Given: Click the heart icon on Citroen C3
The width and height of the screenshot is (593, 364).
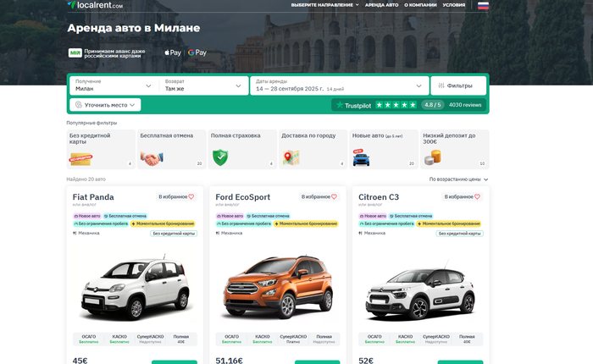Looking at the screenshot, I should coord(477,196).
